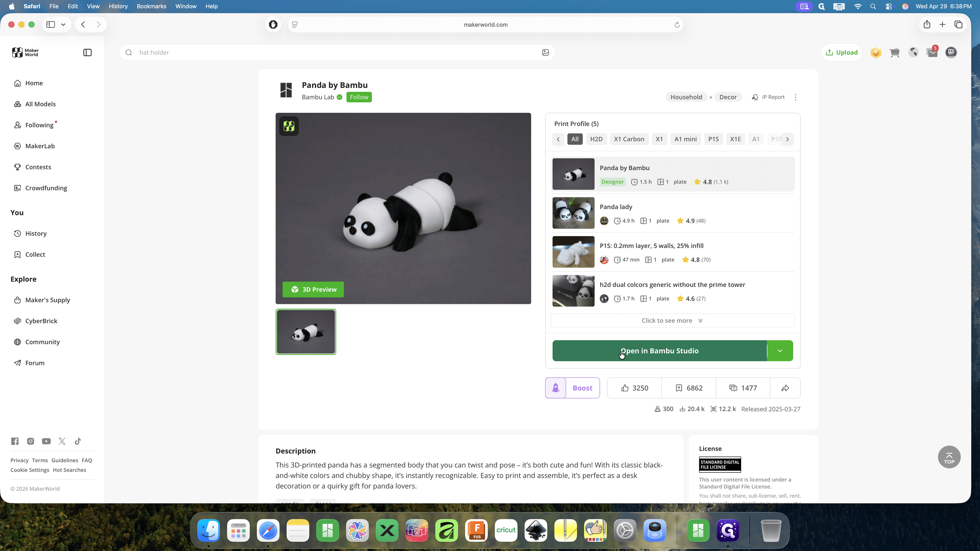Select the H2D printer filter tab
The image size is (980, 551).
pyautogui.click(x=596, y=139)
